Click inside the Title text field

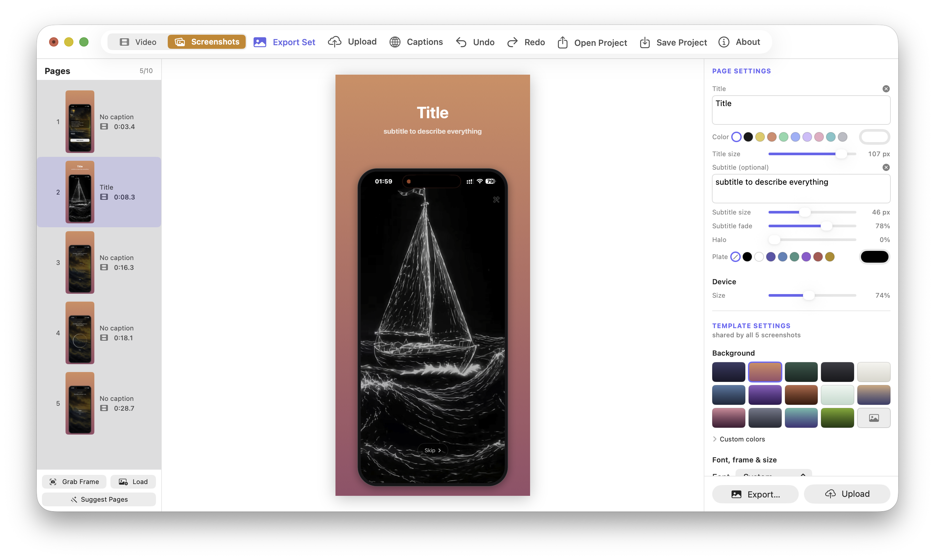pos(801,110)
